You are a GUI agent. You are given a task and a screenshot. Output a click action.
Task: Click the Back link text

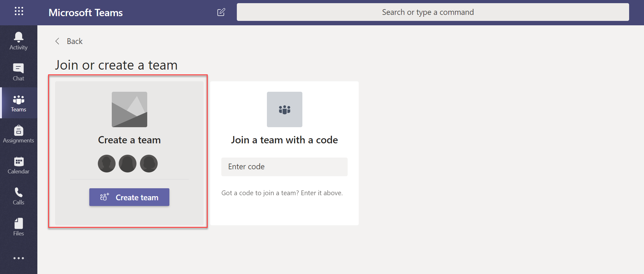coord(75,41)
